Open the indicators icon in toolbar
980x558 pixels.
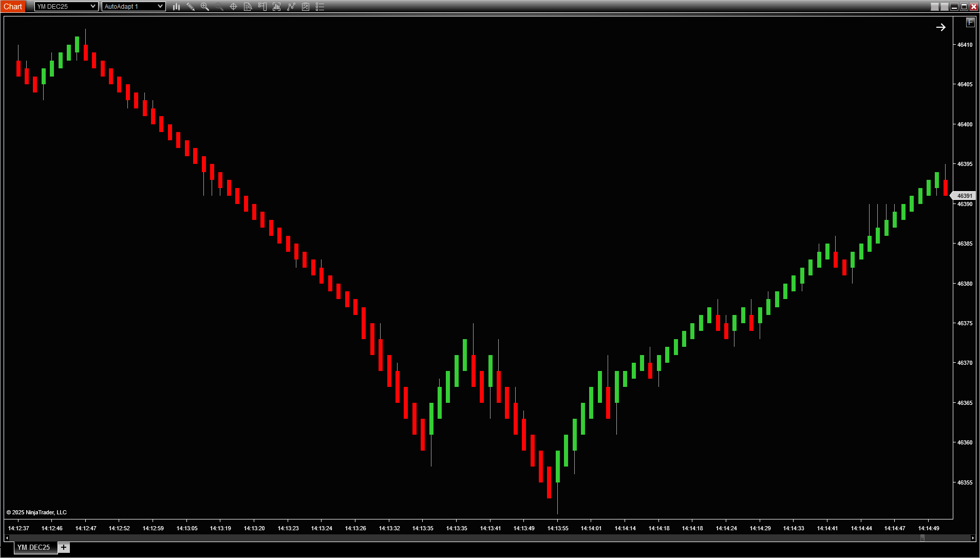tap(276, 7)
